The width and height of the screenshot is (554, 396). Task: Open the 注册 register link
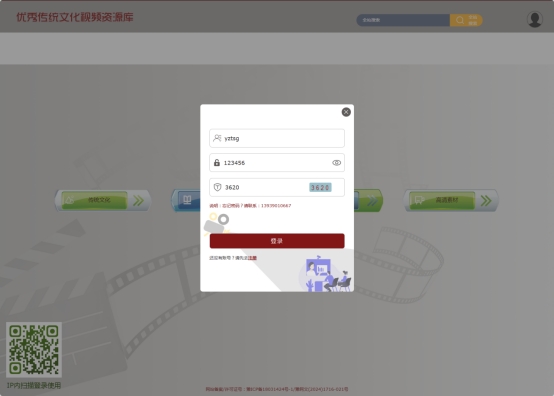click(252, 258)
